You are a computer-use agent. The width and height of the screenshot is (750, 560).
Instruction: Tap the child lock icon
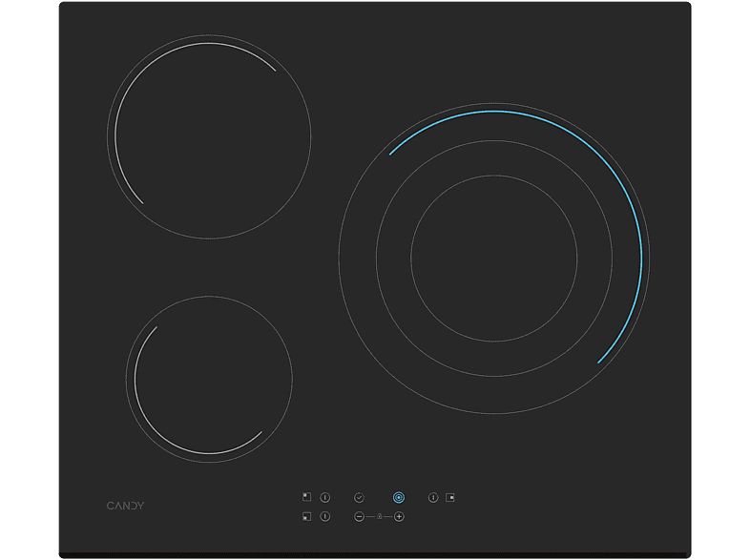coord(379,517)
